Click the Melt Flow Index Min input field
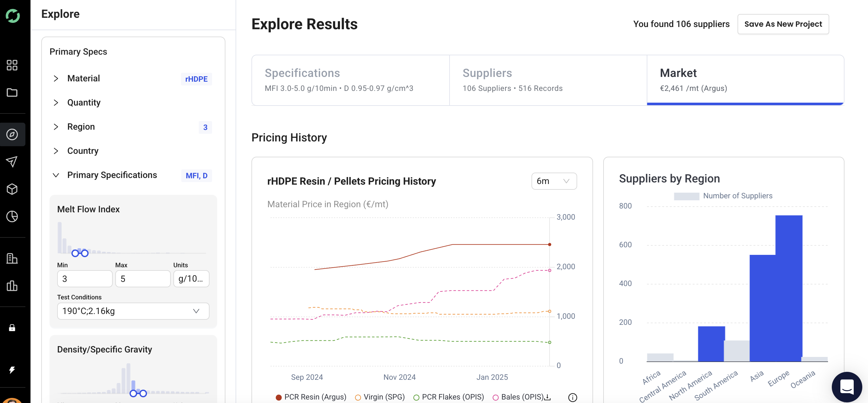The width and height of the screenshot is (868, 403). pyautogui.click(x=84, y=279)
